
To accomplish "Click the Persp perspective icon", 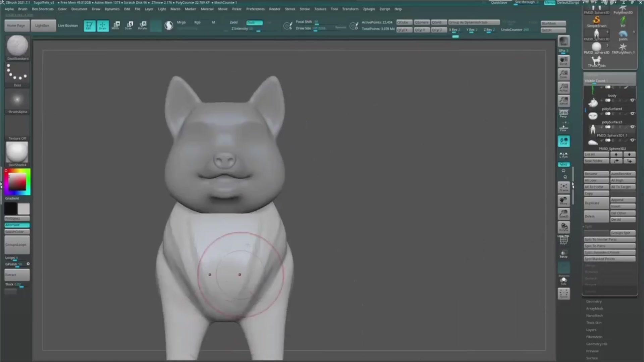I will (563, 114).
